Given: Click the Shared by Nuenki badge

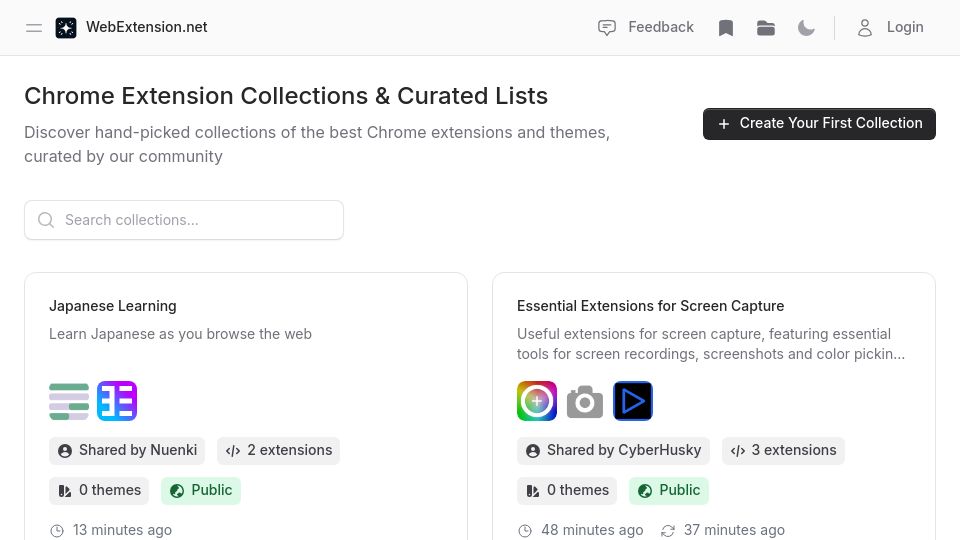Looking at the screenshot, I should tap(127, 451).
